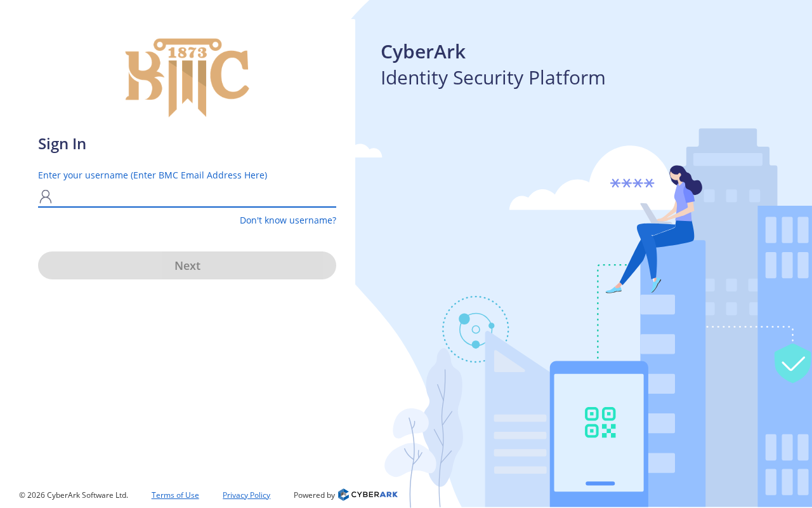The height and width of the screenshot is (508, 812).
Task: Click the green checkmark shield icon
Action: click(x=792, y=363)
